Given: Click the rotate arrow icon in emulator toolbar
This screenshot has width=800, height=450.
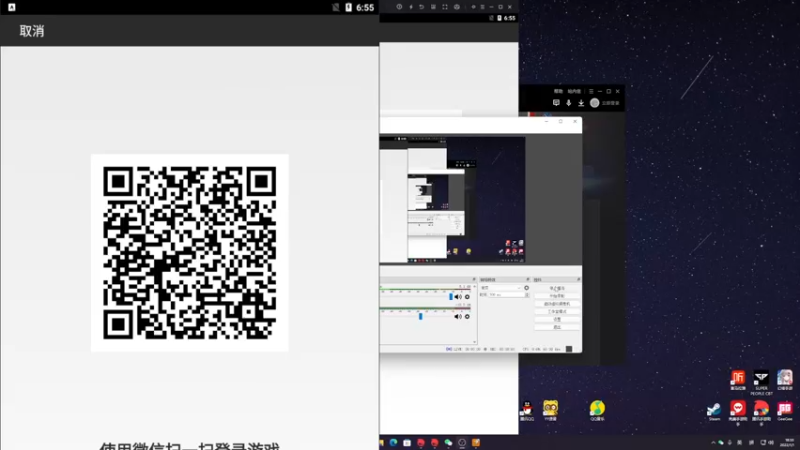Looking at the screenshot, I should coord(421,7).
